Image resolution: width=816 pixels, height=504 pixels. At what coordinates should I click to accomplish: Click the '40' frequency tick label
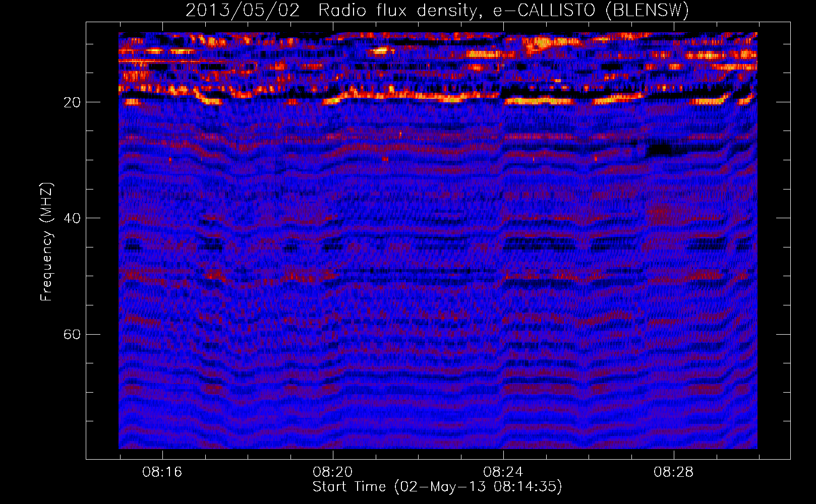tap(72, 218)
